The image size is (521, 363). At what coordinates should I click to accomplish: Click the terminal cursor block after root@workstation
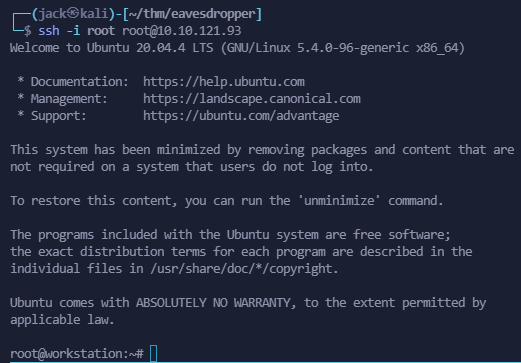[154, 354]
